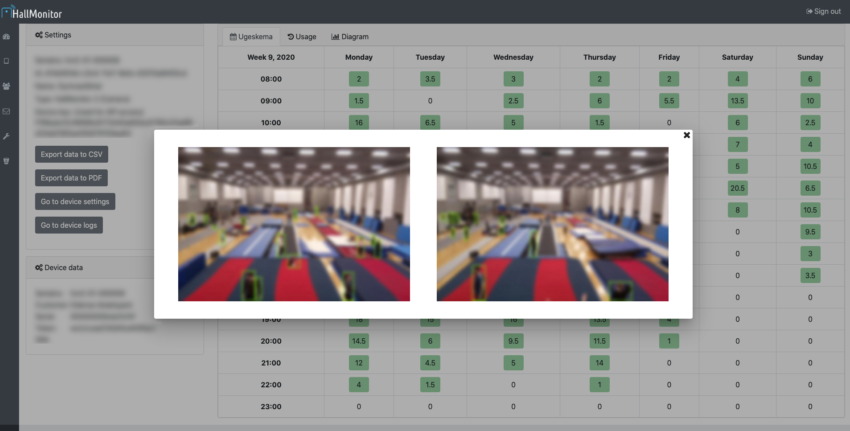Screen dimensions: 850x431
Task: Open the wrench tools icon in the sidebar
Action: (x=7, y=135)
